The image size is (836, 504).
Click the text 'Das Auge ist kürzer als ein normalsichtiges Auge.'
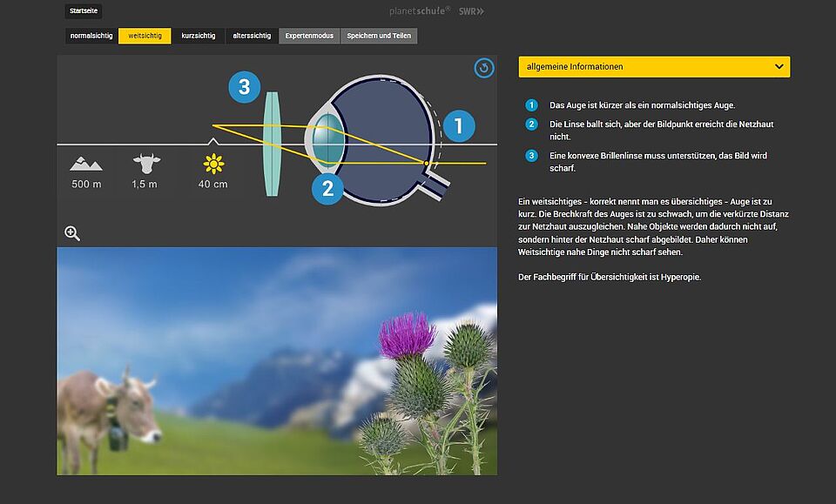[x=643, y=105]
